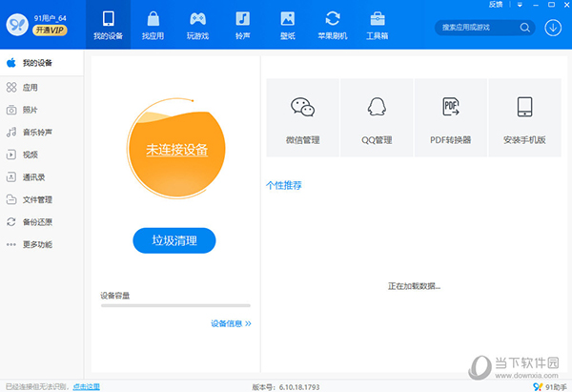Open the 找应用 tab
This screenshot has height=392, width=572.
[153, 25]
